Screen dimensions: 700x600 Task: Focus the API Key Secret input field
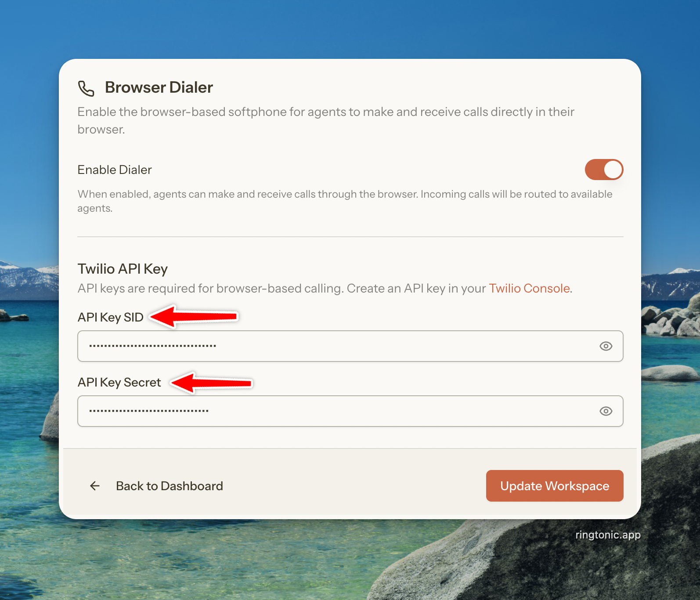pos(350,411)
